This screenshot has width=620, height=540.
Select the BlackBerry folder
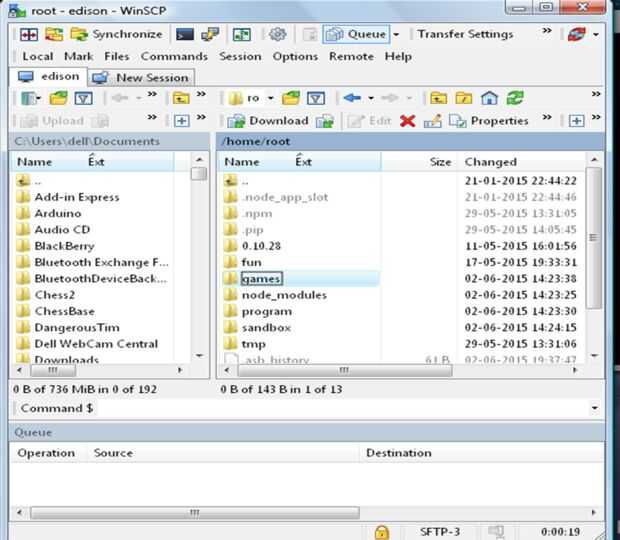(x=64, y=246)
